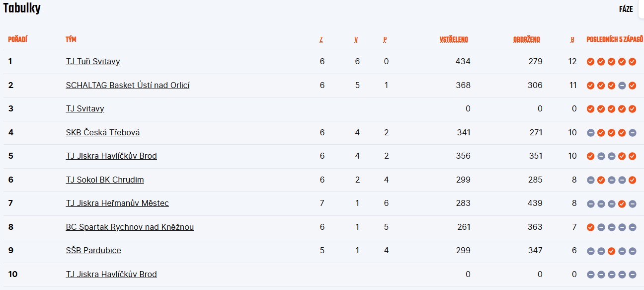This screenshot has height=290, width=644.
Task: Click the POSLEDNÍCH 5 ZÁPASŮ header
Action: coord(615,40)
